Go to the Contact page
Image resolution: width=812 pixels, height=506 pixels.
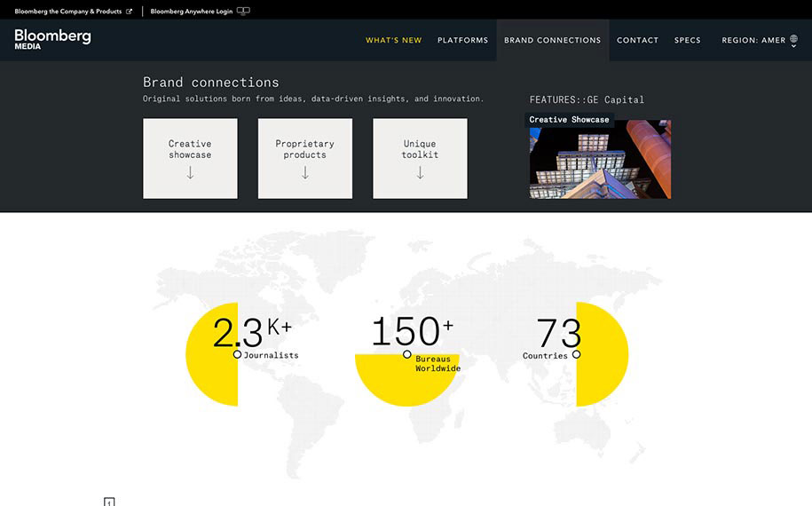[x=637, y=40]
